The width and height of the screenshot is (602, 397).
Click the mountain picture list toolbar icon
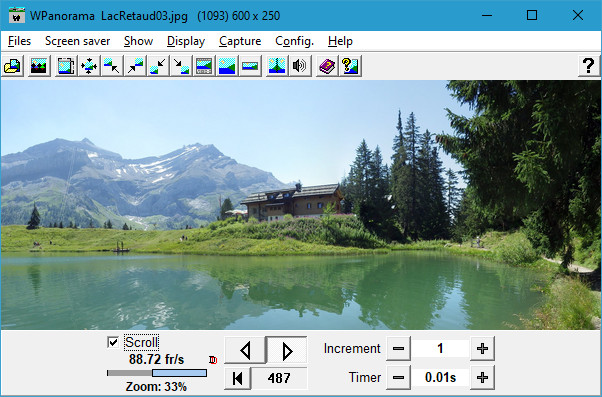point(39,66)
